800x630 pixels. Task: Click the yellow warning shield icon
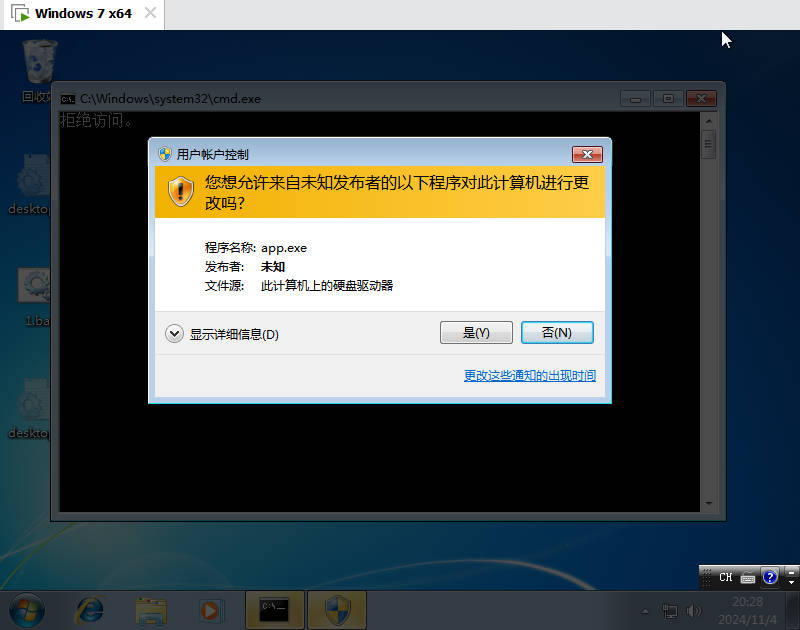(181, 191)
